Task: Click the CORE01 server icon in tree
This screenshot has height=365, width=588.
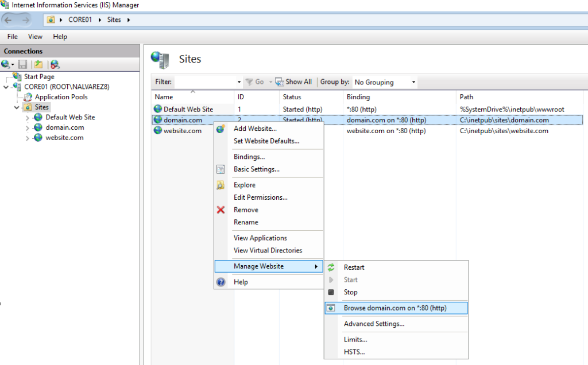Action: (x=17, y=87)
